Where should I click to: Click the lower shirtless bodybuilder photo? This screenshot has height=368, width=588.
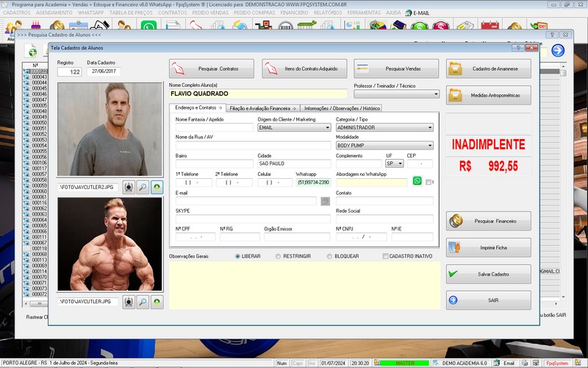(110, 244)
